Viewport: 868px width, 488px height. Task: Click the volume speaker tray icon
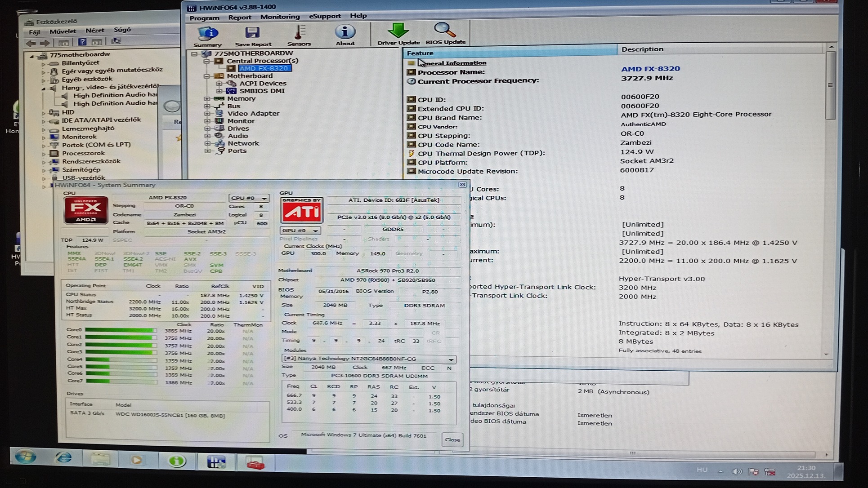pyautogui.click(x=736, y=471)
